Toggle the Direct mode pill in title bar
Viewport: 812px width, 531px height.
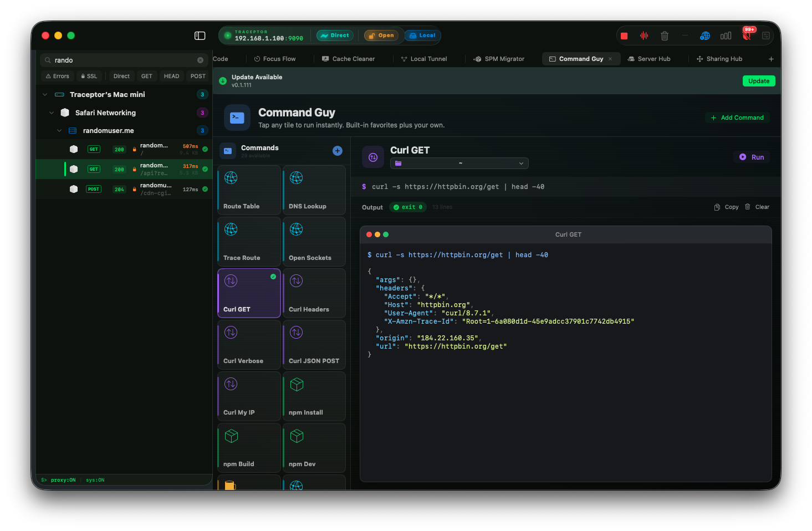tap(335, 35)
